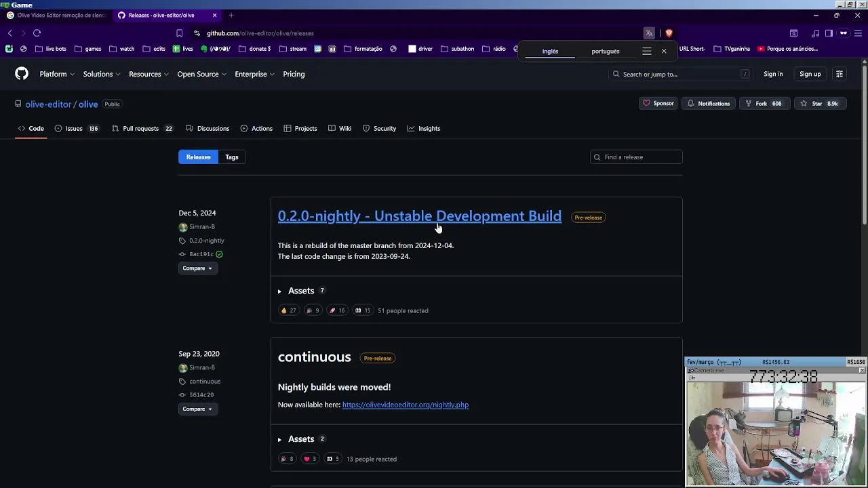This screenshot has width=868, height=488.
Task: Open the Open Source dropdown menu
Action: pyautogui.click(x=201, y=74)
